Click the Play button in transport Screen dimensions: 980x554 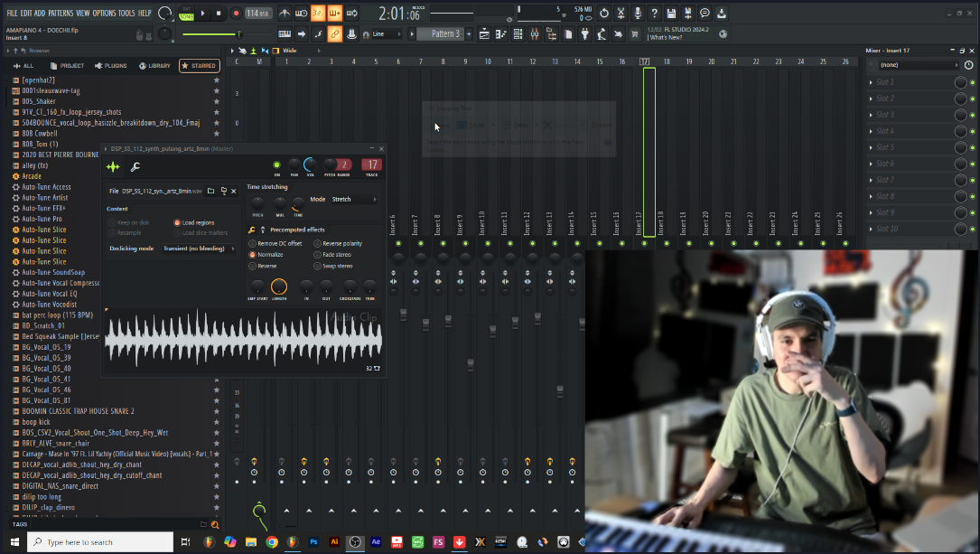click(x=202, y=14)
